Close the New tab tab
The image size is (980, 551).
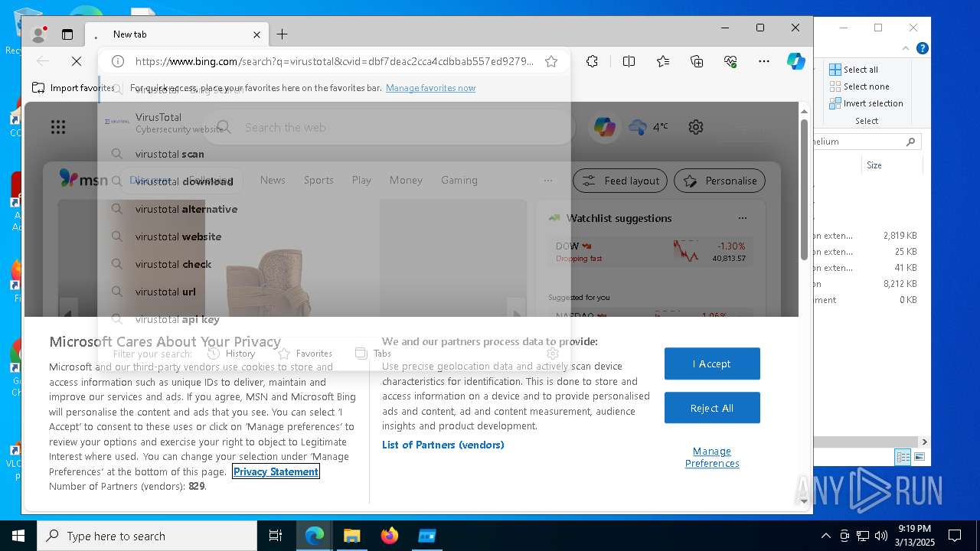coord(257,34)
